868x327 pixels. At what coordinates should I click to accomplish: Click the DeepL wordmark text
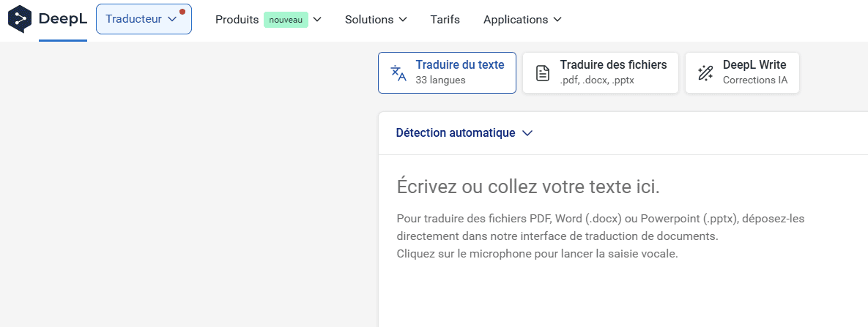pos(62,19)
